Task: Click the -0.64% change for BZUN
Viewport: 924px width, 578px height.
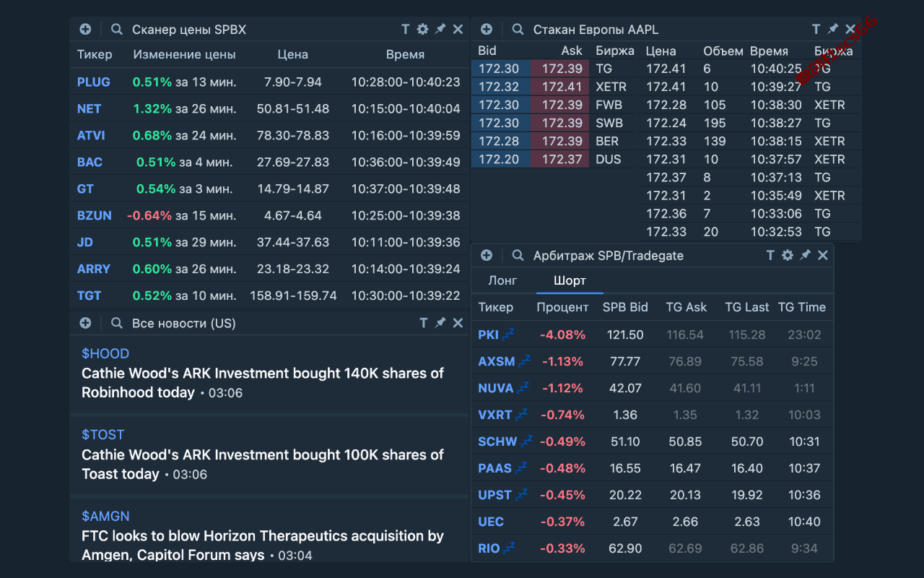Action: (x=149, y=215)
